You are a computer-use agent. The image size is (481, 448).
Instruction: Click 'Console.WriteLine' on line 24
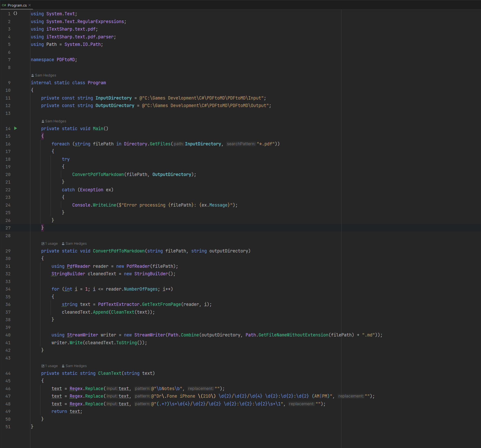pyautogui.click(x=94, y=205)
